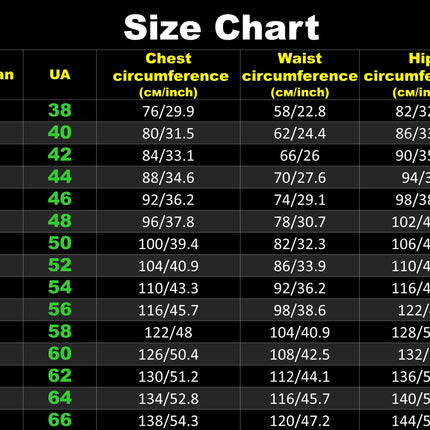Select UA size 50
The height and width of the screenshot is (430, 430).
[x=60, y=243]
